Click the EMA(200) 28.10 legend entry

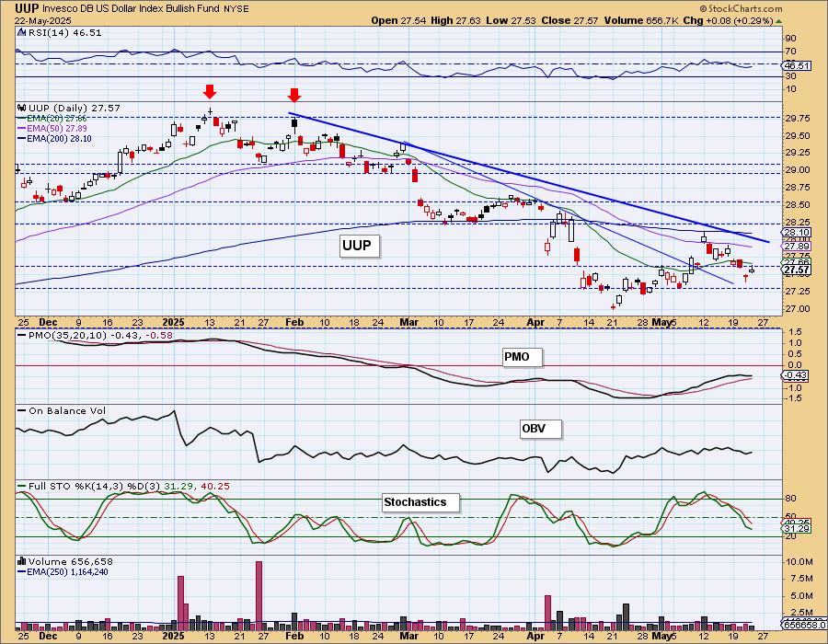[x=59, y=138]
